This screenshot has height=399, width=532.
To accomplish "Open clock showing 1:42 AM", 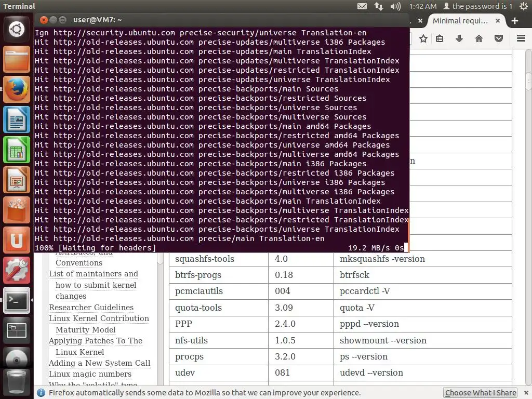I will click(423, 6).
